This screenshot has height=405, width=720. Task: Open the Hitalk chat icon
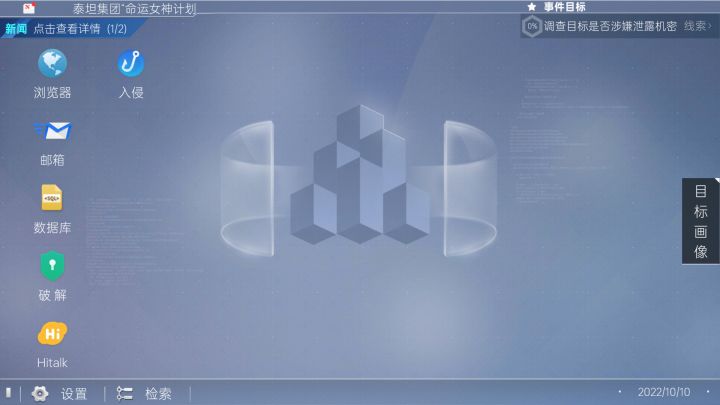pos(52,334)
